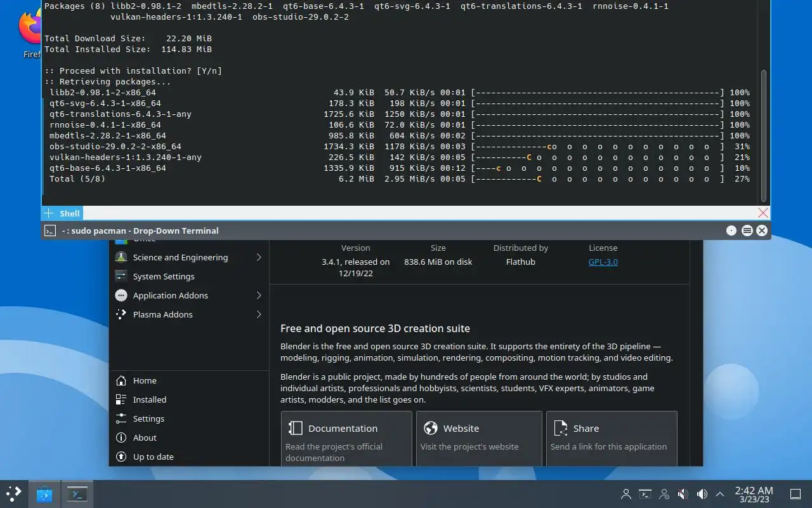Click the plain user icon in system tray
812x508 pixels.
click(626, 493)
